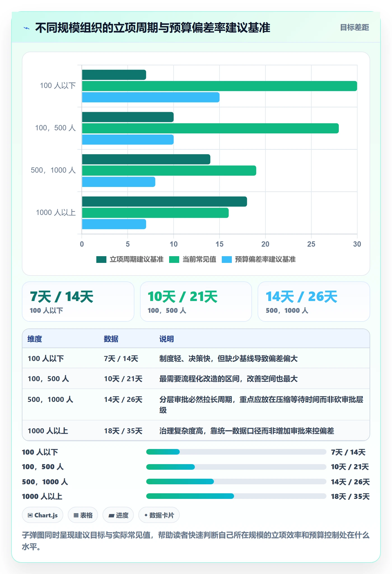The image size is (392, 574).
Task: Click the 进度 tag chip
Action: [118, 515]
